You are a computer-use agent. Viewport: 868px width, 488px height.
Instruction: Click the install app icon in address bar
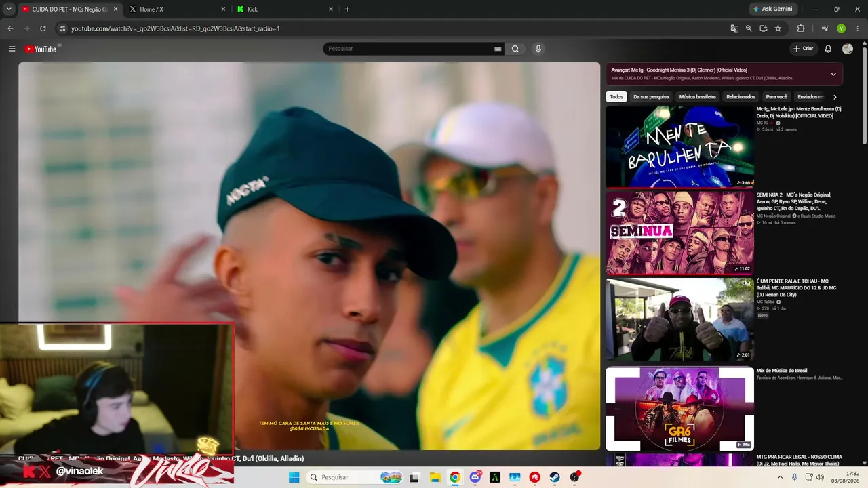(764, 28)
